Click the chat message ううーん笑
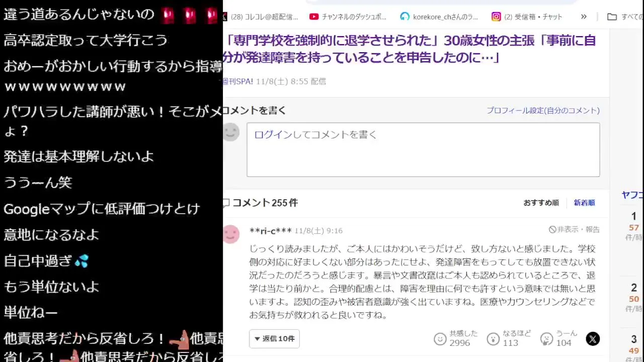This screenshot has width=644, height=362. pyautogui.click(x=38, y=183)
